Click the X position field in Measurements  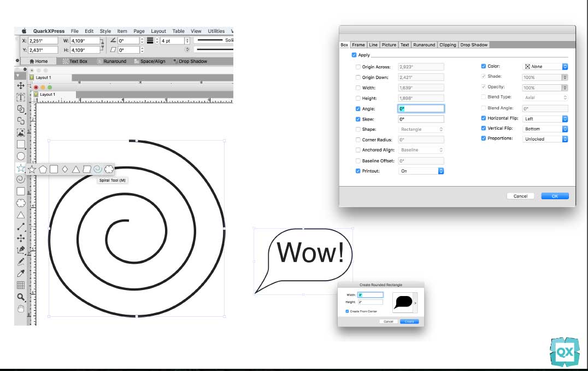point(43,40)
